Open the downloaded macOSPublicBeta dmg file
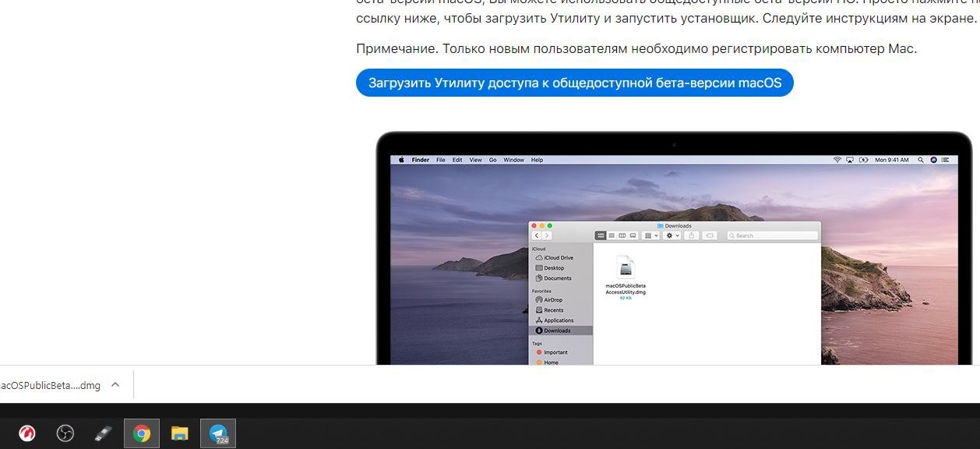The height and width of the screenshot is (449, 980). tap(50, 385)
